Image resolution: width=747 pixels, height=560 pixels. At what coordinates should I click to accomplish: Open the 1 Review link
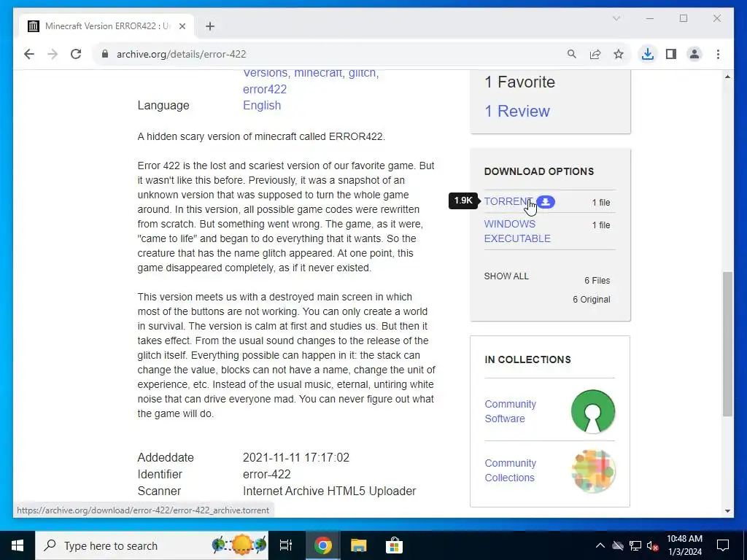pyautogui.click(x=517, y=111)
